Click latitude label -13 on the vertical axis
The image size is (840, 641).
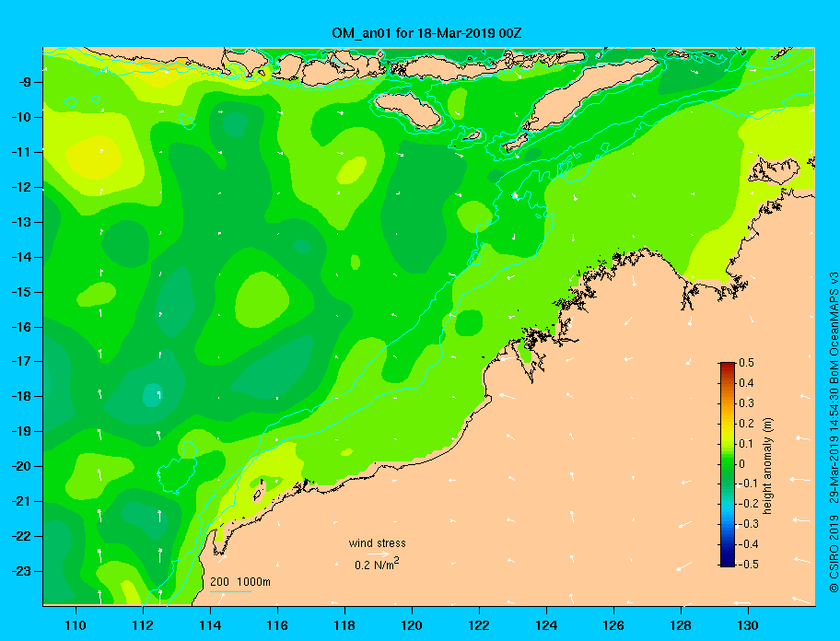[20, 222]
